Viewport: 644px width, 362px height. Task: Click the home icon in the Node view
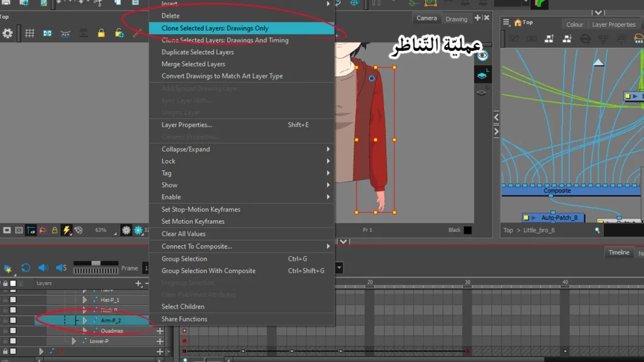(518, 23)
